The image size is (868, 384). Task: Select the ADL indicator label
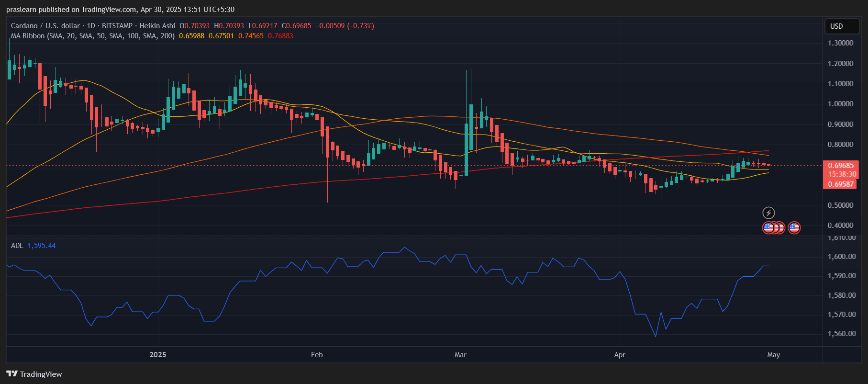17,246
